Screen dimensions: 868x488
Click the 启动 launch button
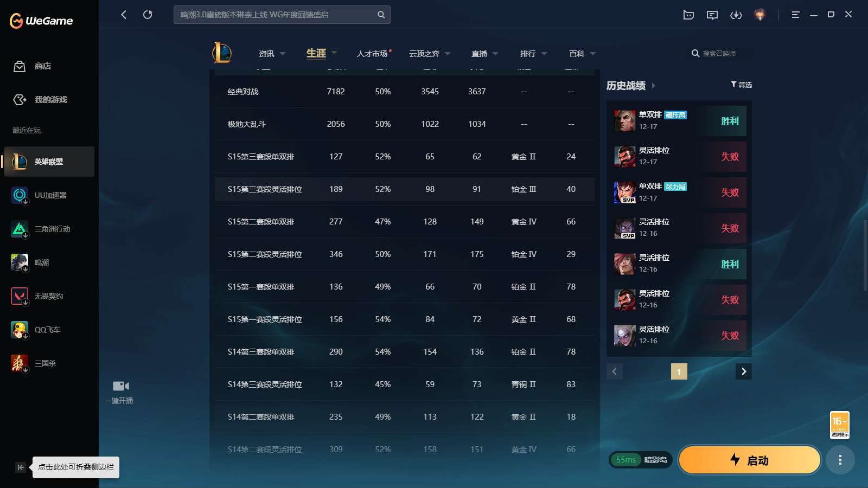pos(750,460)
